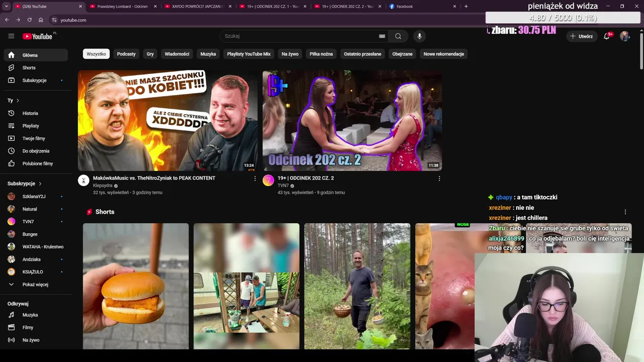Image resolution: width=644 pixels, height=362 pixels.
Task: Select the Obejrzane chip
Action: 403,54
